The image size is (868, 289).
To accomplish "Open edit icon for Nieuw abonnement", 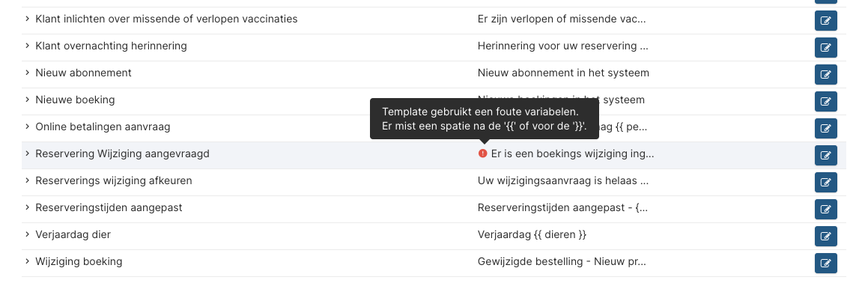I will [x=825, y=74].
